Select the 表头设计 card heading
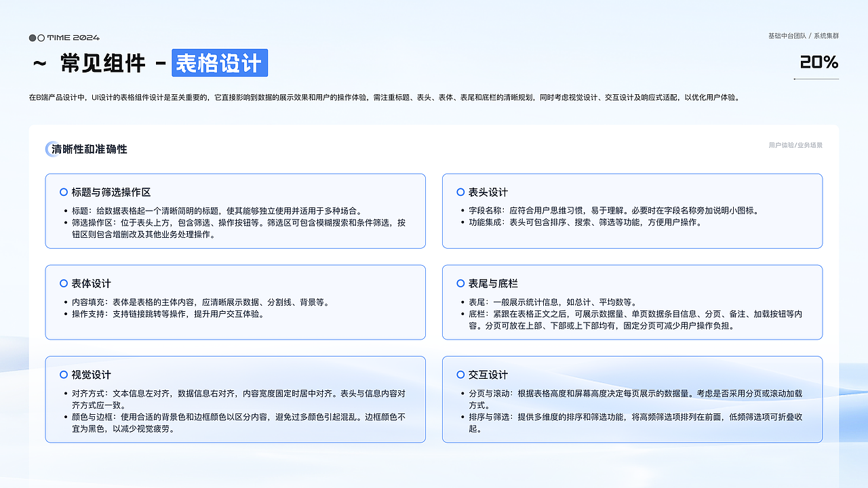Screen dimensions: 868x488 pos(488,192)
